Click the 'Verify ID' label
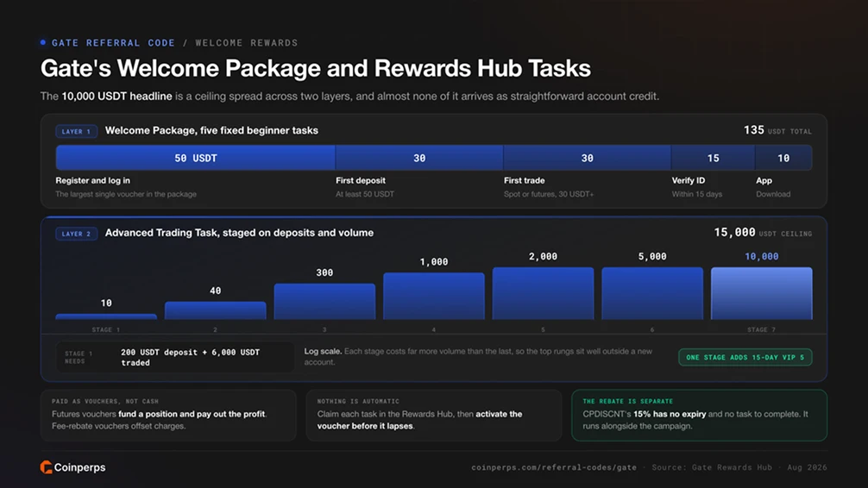 point(688,180)
